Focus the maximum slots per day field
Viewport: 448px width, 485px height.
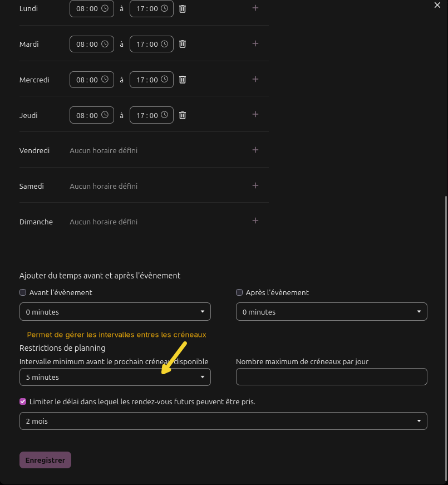pos(332,377)
